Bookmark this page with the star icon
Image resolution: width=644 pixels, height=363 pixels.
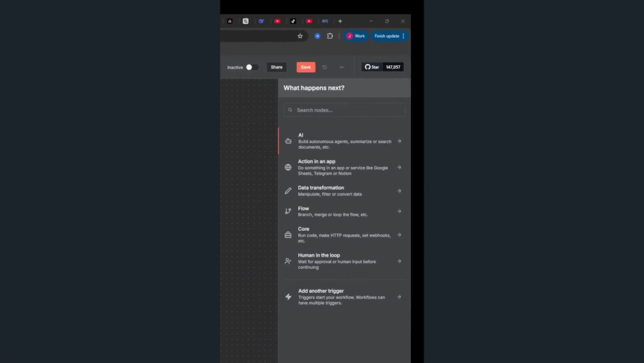click(x=300, y=36)
